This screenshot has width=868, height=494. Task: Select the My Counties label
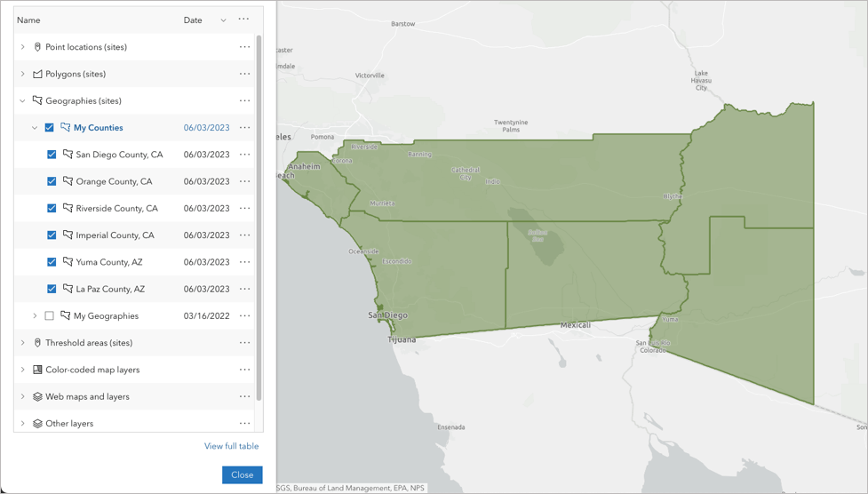[99, 127]
